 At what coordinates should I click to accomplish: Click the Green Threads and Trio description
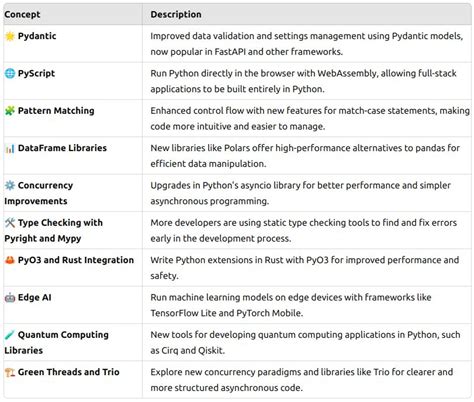click(x=301, y=380)
